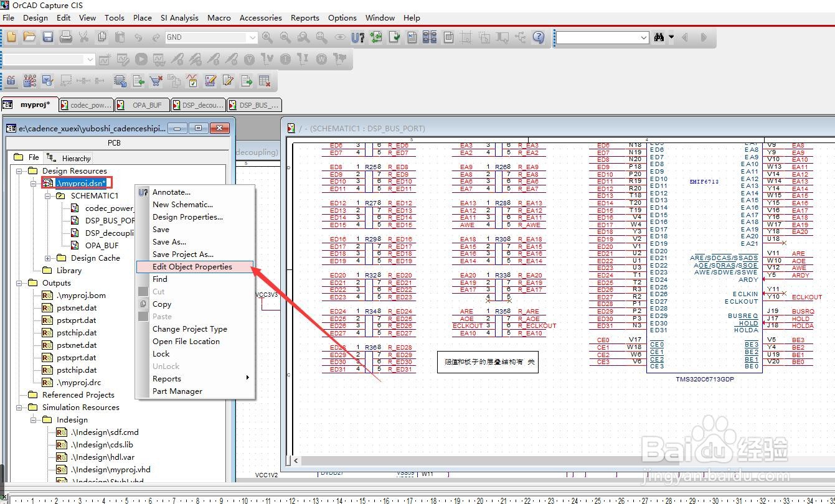Click the Undo arrow toolbar icon
This screenshot has height=504, width=835.
(138, 37)
